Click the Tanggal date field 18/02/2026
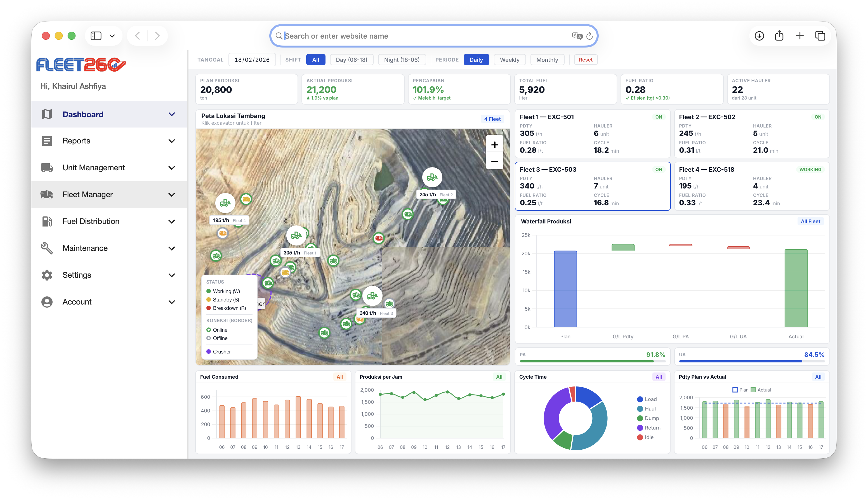 pos(252,60)
